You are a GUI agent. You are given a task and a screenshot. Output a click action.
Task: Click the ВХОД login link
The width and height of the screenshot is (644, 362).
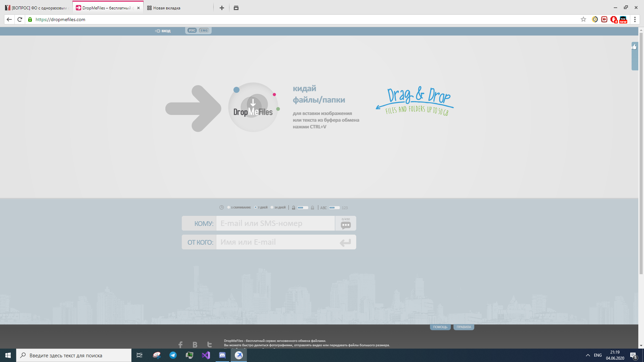click(x=163, y=31)
